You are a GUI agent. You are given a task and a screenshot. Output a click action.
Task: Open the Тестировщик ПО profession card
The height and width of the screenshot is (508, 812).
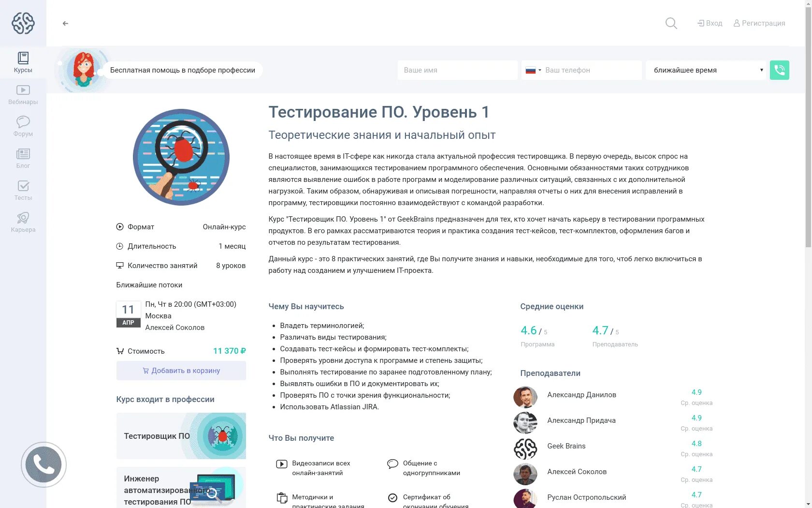tap(181, 436)
